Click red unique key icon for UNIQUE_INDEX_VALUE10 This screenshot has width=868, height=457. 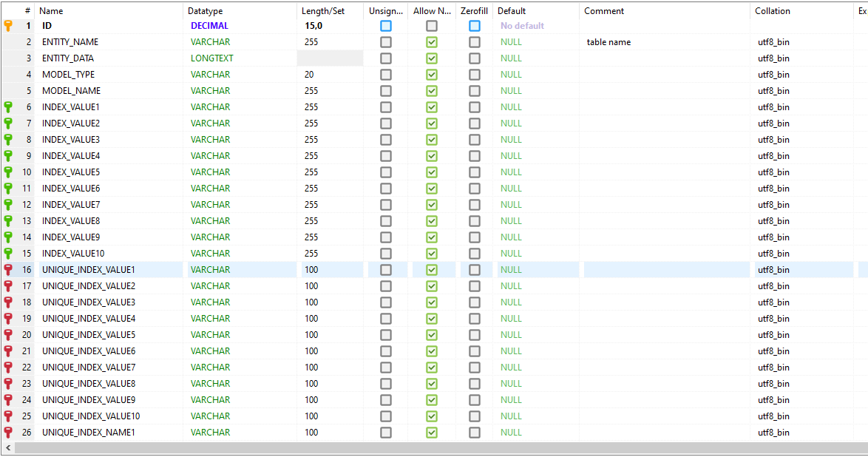pyautogui.click(x=8, y=416)
